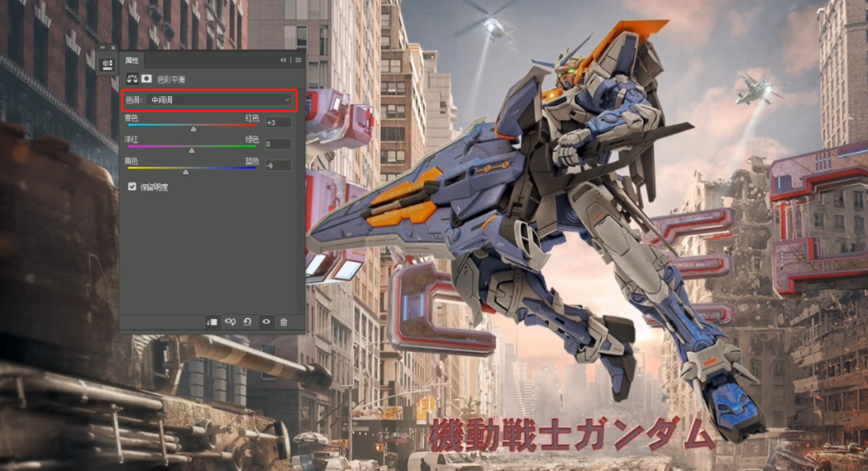Open the properties panel flyout menu
The image size is (868, 471).
(x=298, y=59)
